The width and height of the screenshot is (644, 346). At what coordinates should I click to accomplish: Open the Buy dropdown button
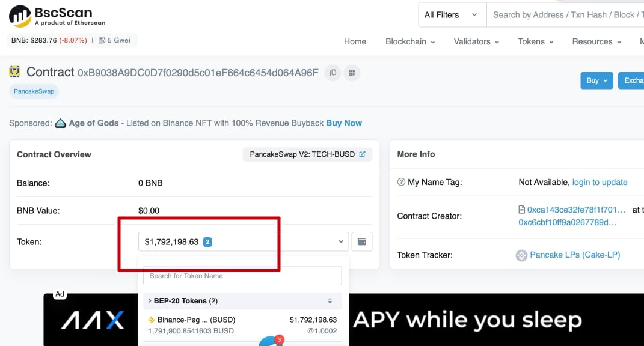(596, 80)
